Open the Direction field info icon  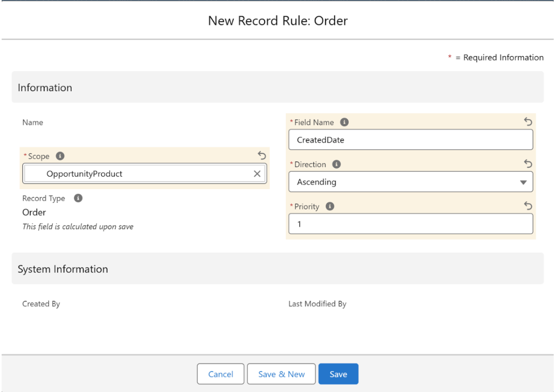[337, 165]
